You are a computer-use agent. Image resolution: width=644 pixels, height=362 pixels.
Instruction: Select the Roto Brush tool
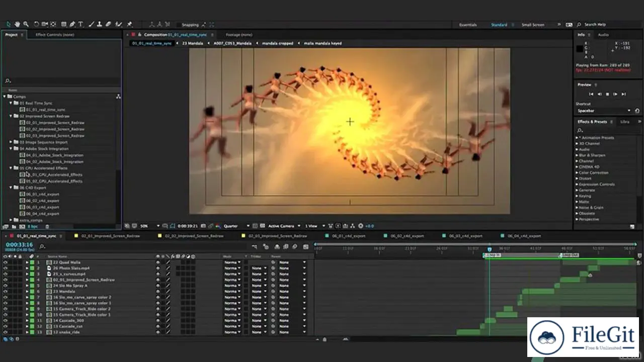coord(119,24)
